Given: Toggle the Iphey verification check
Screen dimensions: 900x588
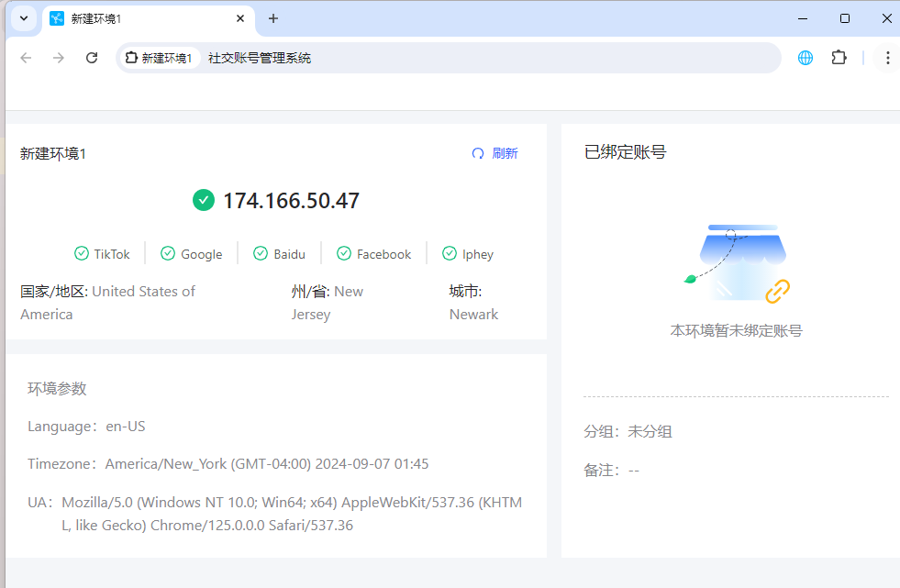Looking at the screenshot, I should (x=450, y=253).
